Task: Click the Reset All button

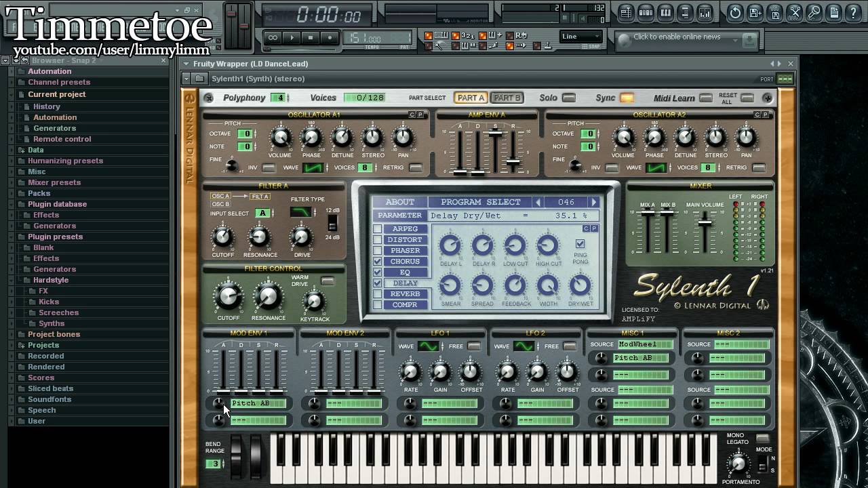Action: pyautogui.click(x=747, y=98)
